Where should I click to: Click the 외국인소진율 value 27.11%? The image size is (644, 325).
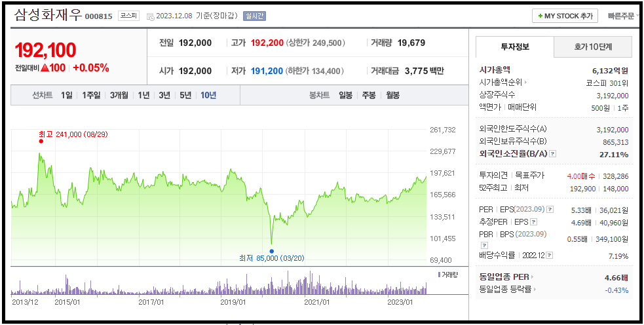[614, 155]
